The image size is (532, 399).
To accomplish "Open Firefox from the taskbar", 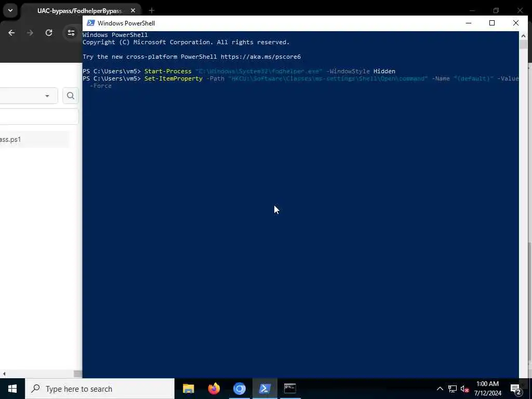I will click(x=214, y=389).
